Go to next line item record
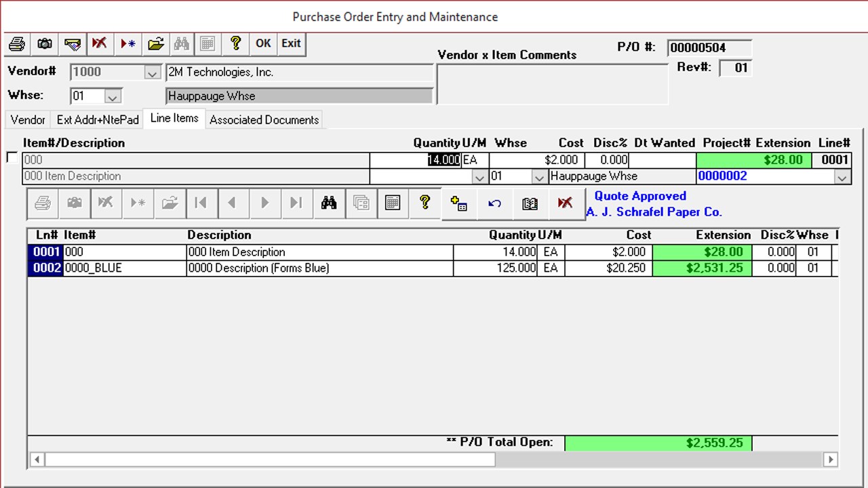 (264, 203)
